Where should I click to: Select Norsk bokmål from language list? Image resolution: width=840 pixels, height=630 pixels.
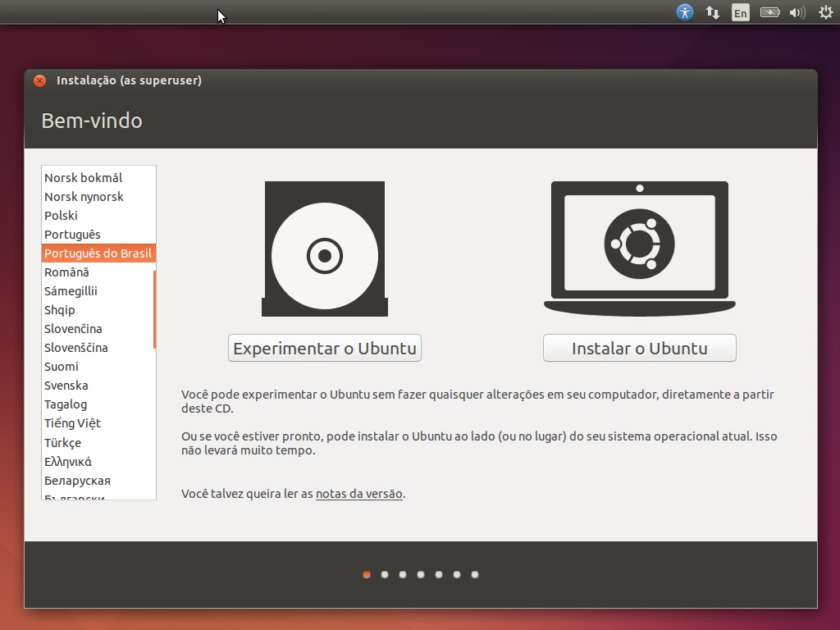(x=83, y=178)
